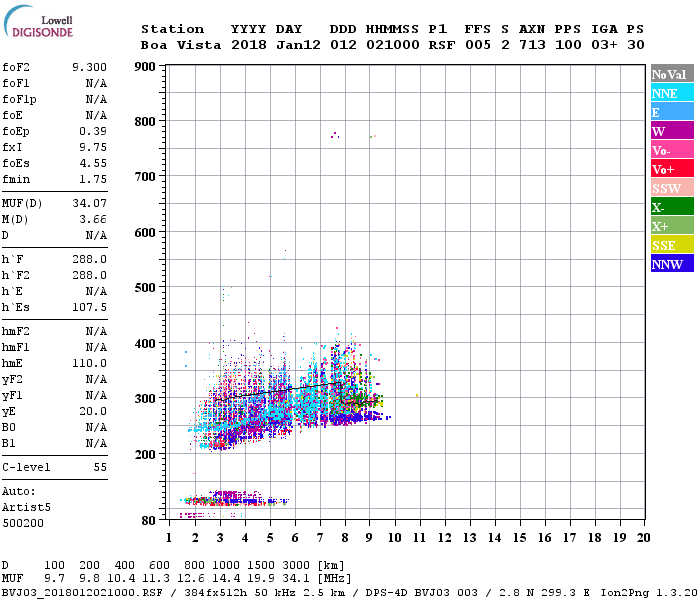700x600 pixels.
Task: Select the Vo- pink legend swatch
Action: (672, 150)
